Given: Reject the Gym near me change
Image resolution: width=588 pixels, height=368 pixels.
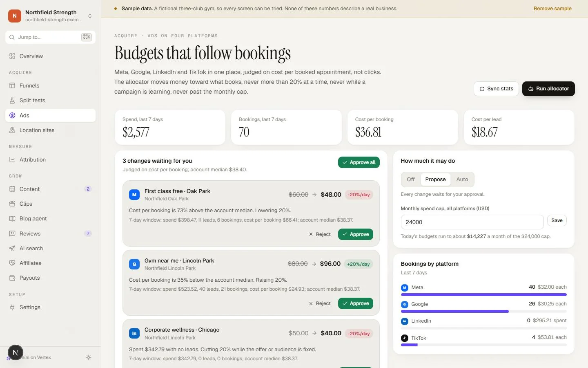Looking at the screenshot, I should tap(320, 303).
